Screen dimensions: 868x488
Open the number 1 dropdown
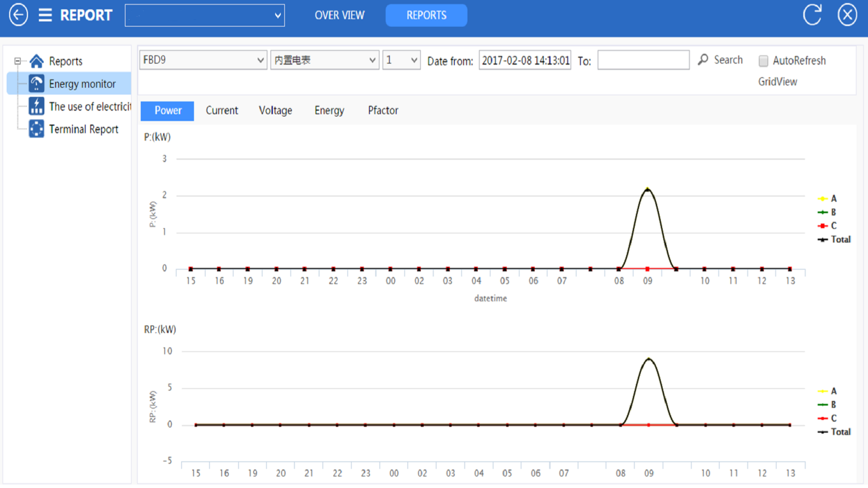[x=401, y=60]
